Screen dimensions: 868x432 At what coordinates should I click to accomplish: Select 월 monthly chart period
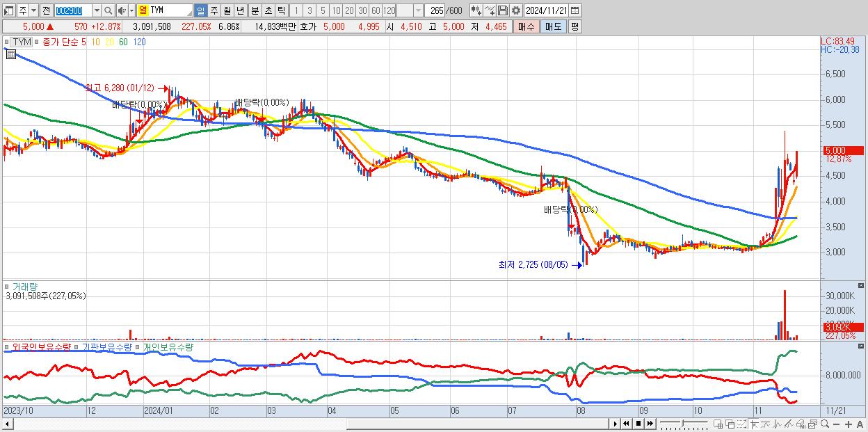227,10
